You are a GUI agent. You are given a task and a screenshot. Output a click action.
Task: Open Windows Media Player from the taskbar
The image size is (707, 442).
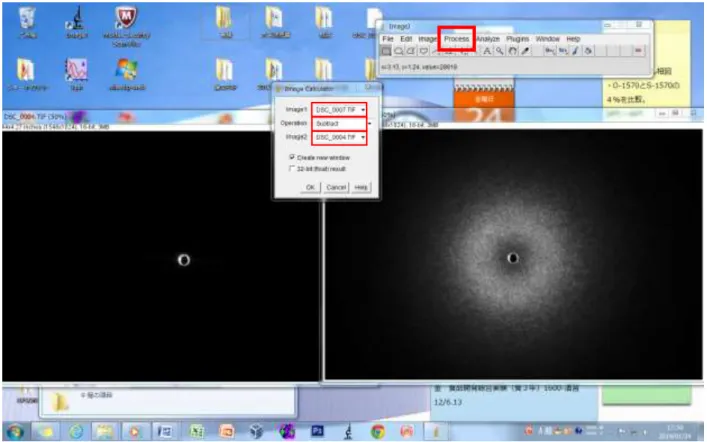click(134, 433)
